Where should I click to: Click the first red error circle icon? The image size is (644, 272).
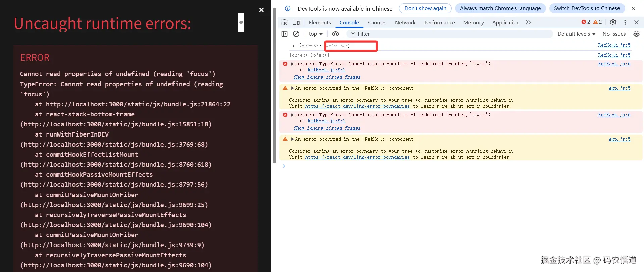pyautogui.click(x=285, y=64)
